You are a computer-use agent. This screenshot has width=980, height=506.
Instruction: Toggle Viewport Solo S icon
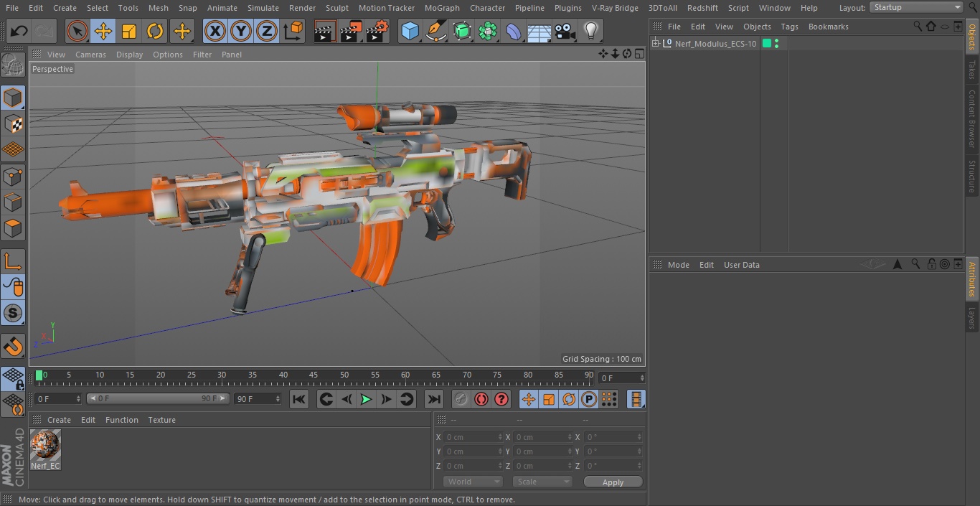click(13, 313)
